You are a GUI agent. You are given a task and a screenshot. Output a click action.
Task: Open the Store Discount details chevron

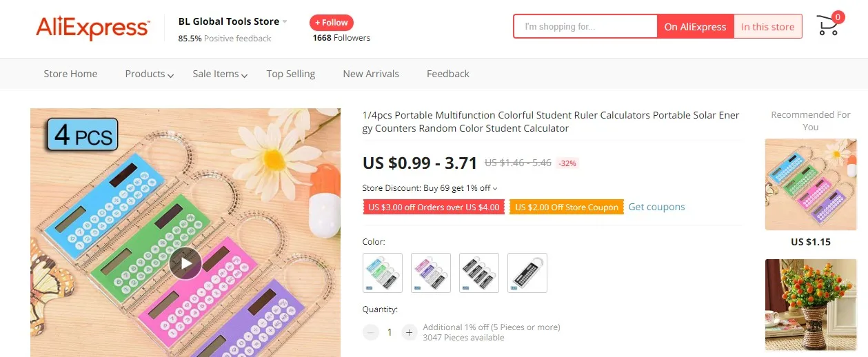click(x=495, y=188)
